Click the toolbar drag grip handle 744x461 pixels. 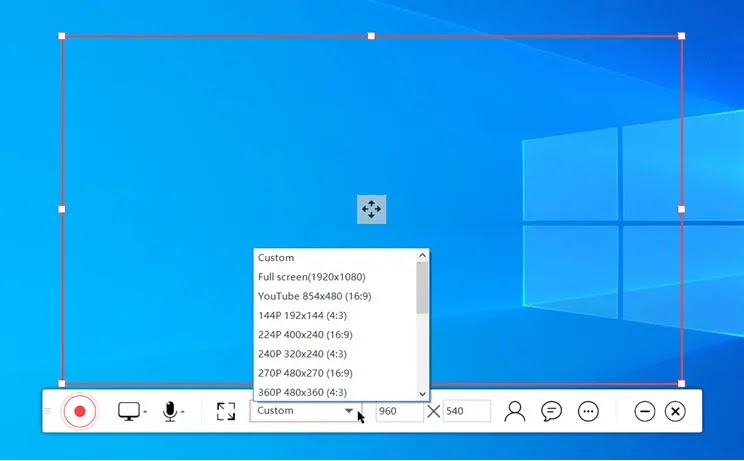(47, 411)
